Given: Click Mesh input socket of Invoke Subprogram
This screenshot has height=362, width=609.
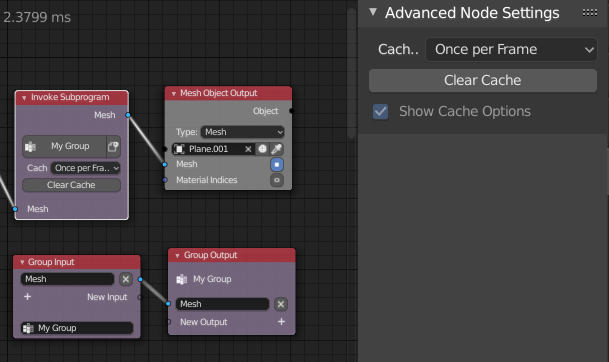Looking at the screenshot, I should pos(15,209).
